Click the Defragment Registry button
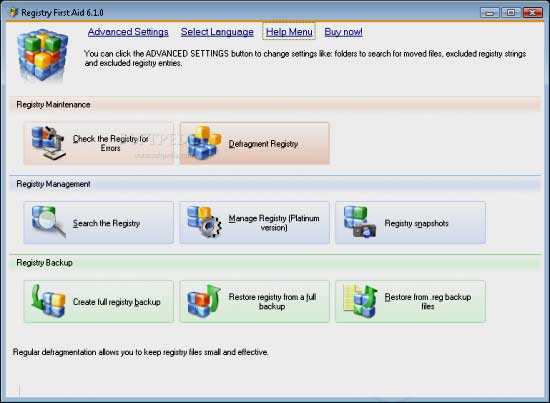 (255, 143)
